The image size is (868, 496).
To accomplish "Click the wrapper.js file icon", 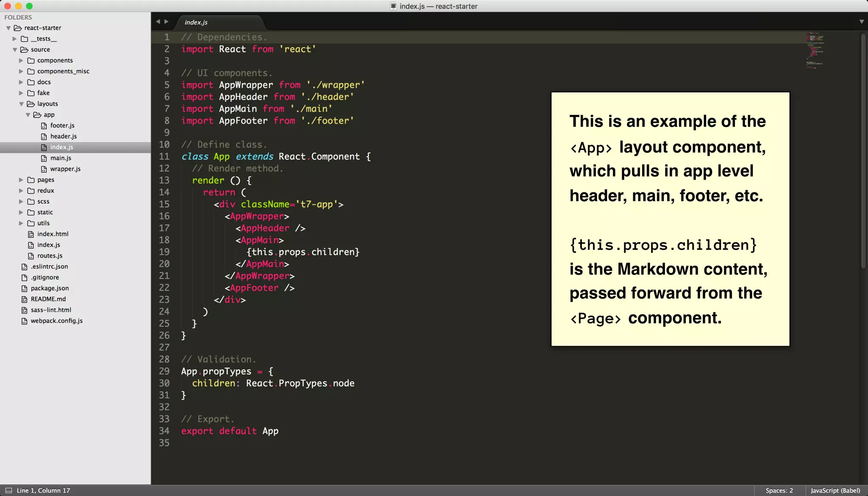I will tap(44, 169).
